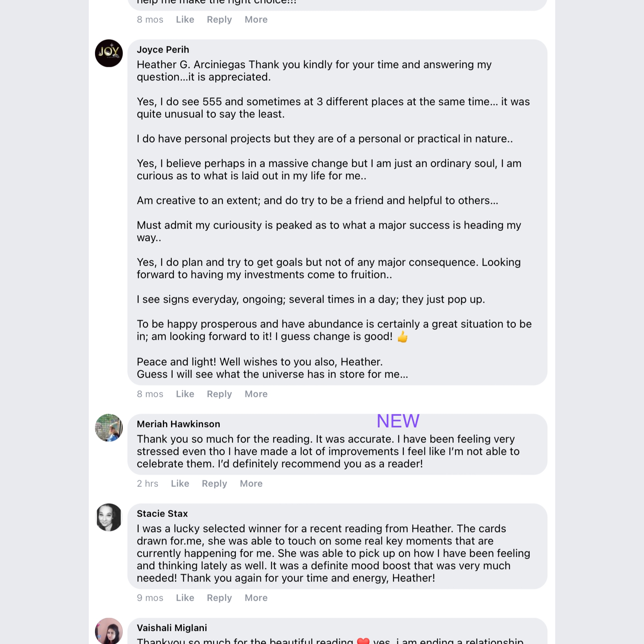
Task: Reply to Meriah Hawkinson's comment
Action: click(214, 483)
